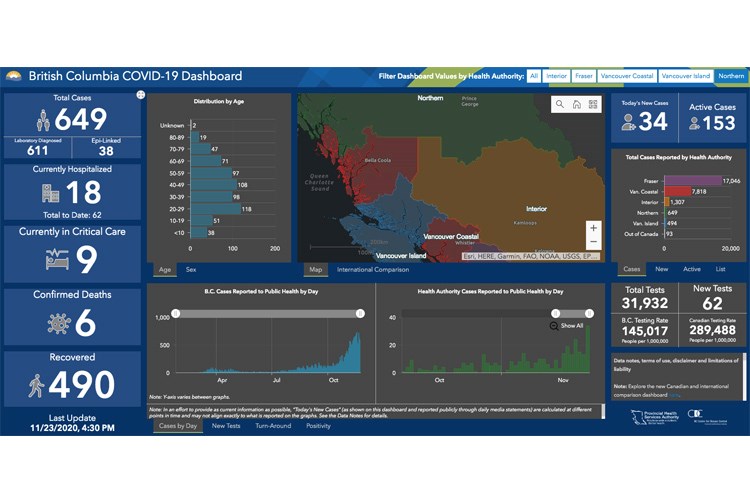
Task: Filter dashboard by Vancouver Coastal
Action: 627,76
